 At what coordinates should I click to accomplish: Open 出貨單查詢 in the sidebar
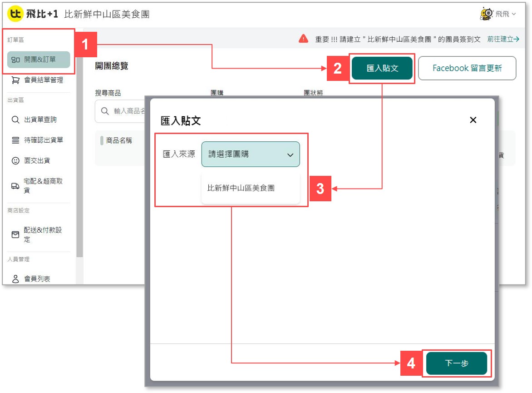(39, 119)
